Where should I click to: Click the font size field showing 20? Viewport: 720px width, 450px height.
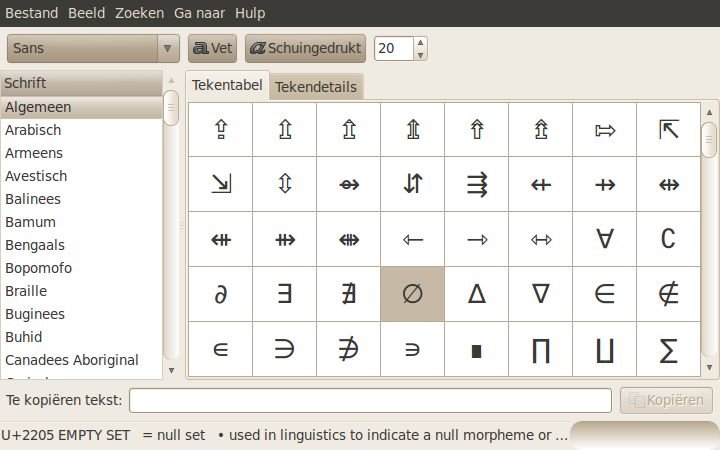[394, 48]
